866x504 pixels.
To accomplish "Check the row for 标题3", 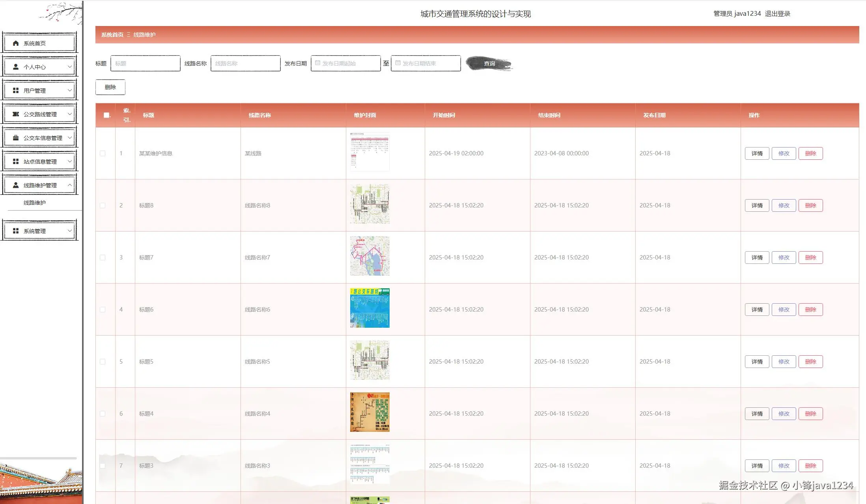I will click(103, 466).
